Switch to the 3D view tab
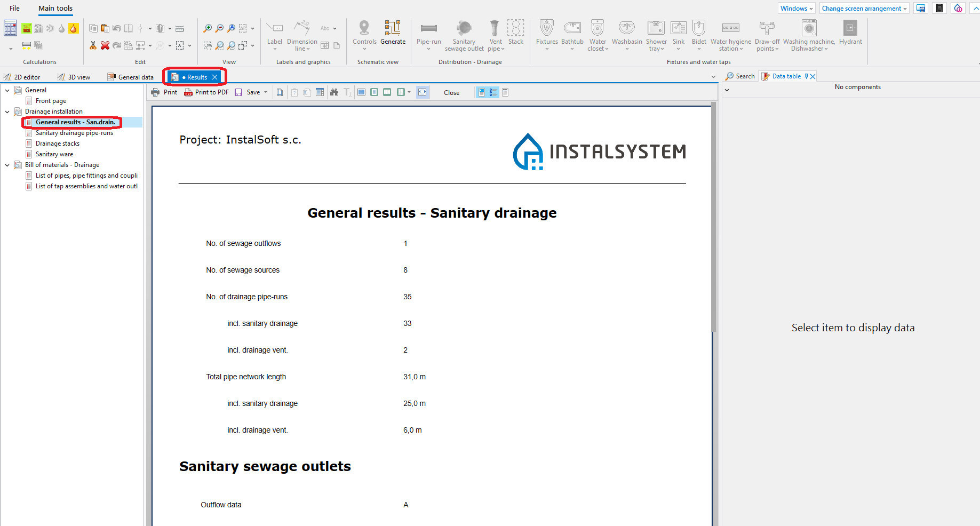The height and width of the screenshot is (526, 980). (x=74, y=77)
